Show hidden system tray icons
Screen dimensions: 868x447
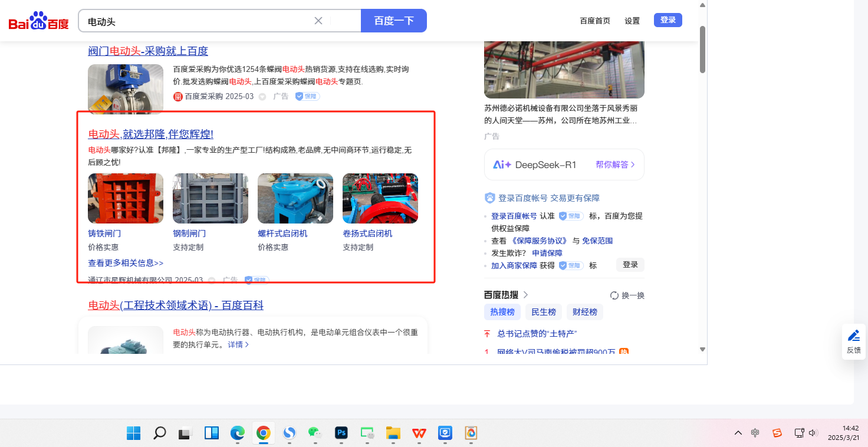click(x=738, y=433)
